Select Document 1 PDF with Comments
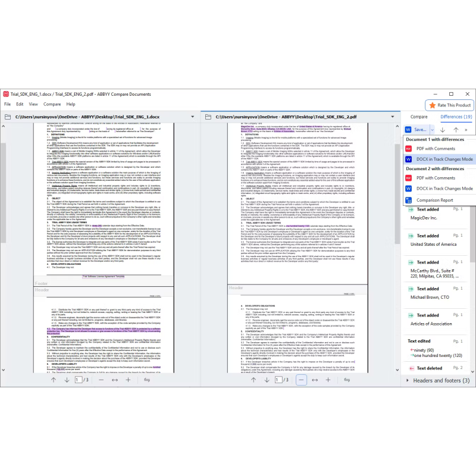Viewport: 476px width, 476px height. [436, 148]
